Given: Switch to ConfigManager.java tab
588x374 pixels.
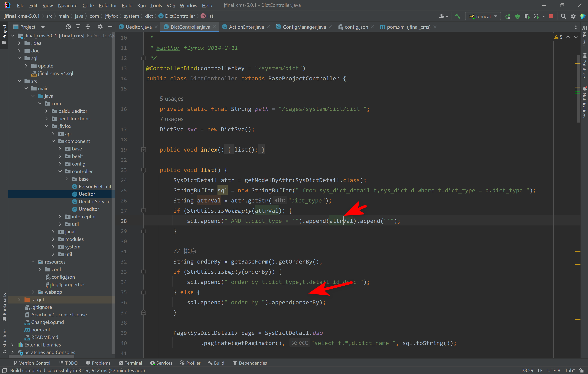Looking at the screenshot, I should pyautogui.click(x=304, y=27).
